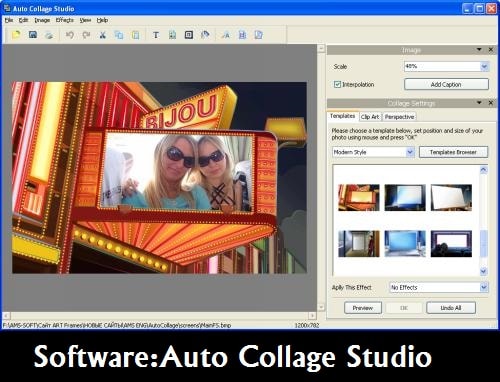This screenshot has width=500, height=382.
Task: Click the canvas vertical scroll up arrow
Action: click(x=321, y=49)
